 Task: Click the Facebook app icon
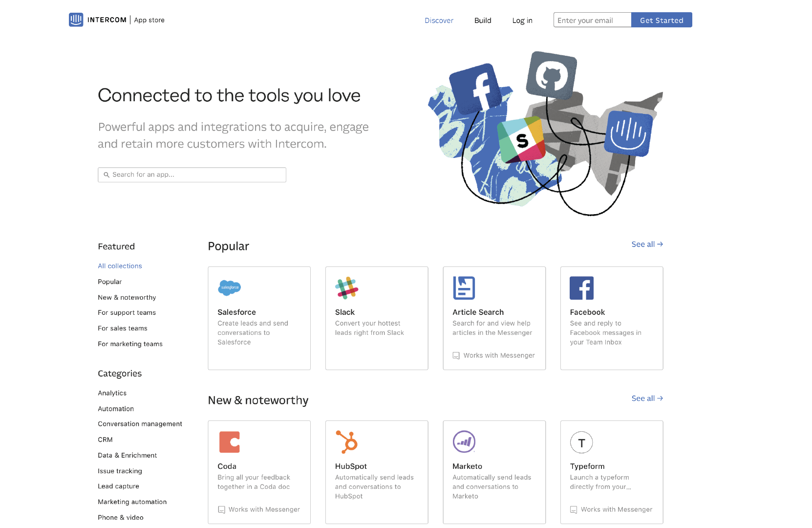(581, 288)
